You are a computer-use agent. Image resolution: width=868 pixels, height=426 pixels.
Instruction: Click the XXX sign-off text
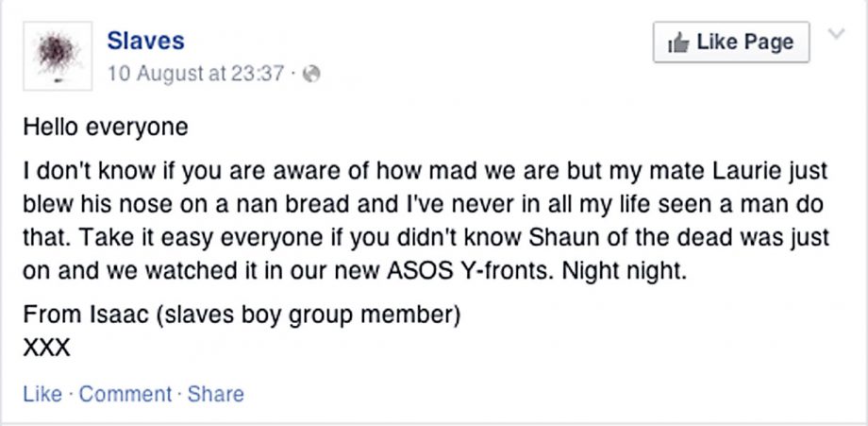tap(47, 349)
